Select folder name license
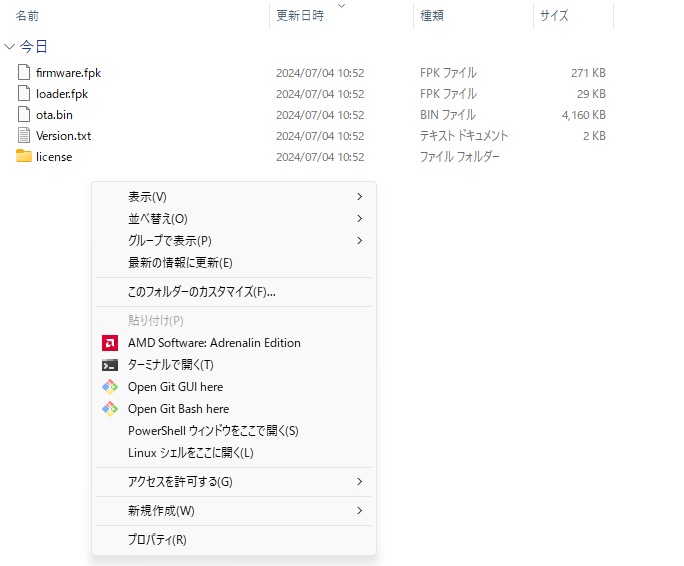The height and width of the screenshot is (566, 684). (x=54, y=157)
